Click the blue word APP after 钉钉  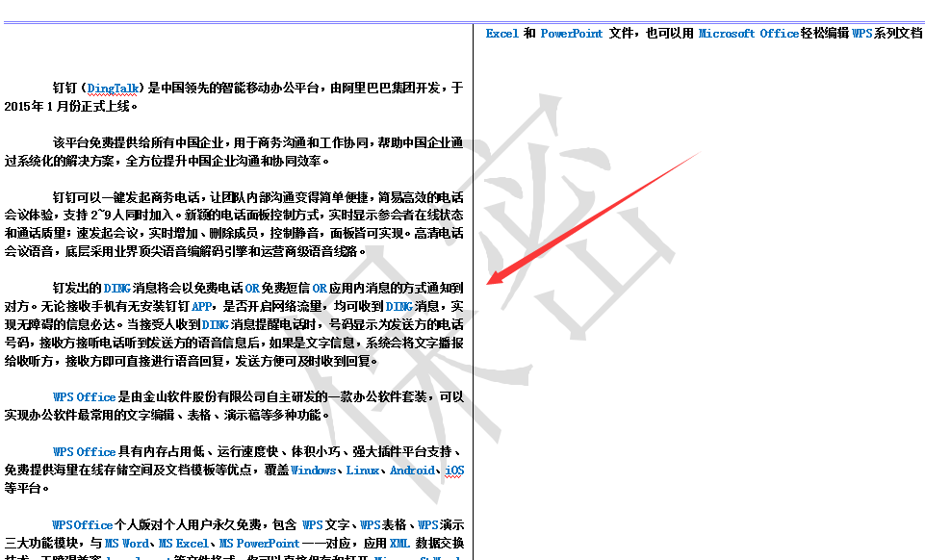pos(202,307)
